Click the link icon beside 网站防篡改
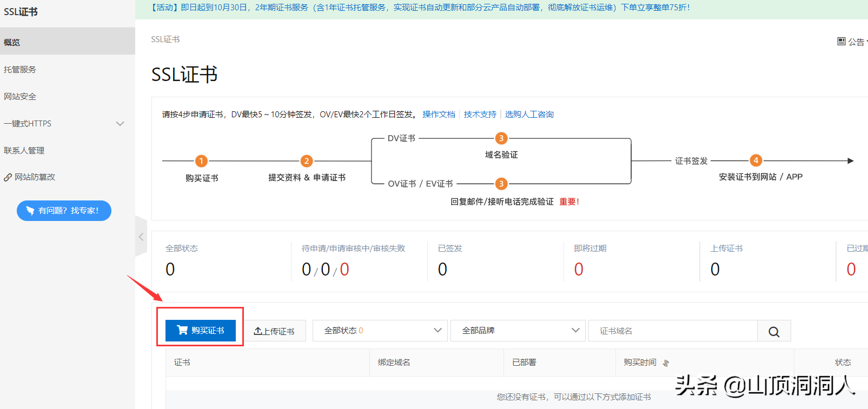The image size is (868, 409). pos(8,177)
